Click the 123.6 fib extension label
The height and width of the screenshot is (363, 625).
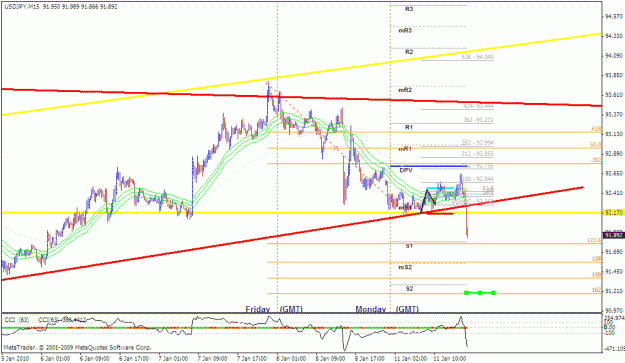point(594,240)
